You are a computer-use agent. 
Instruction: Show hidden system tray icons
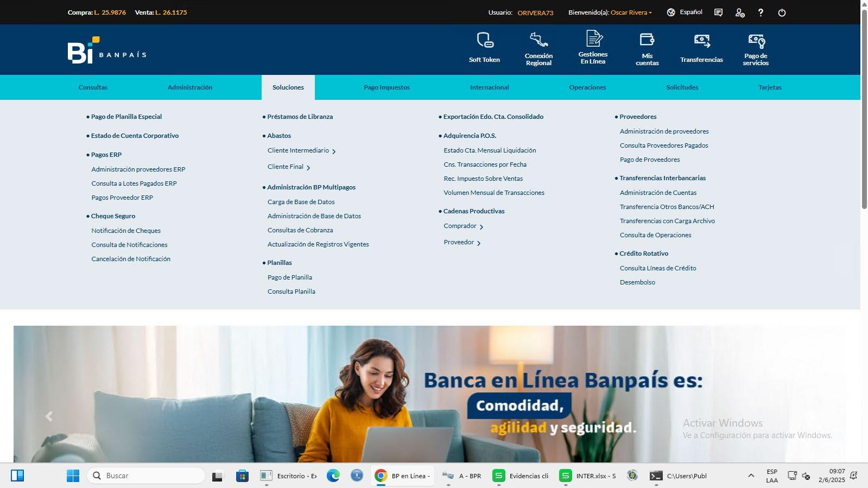click(751, 476)
